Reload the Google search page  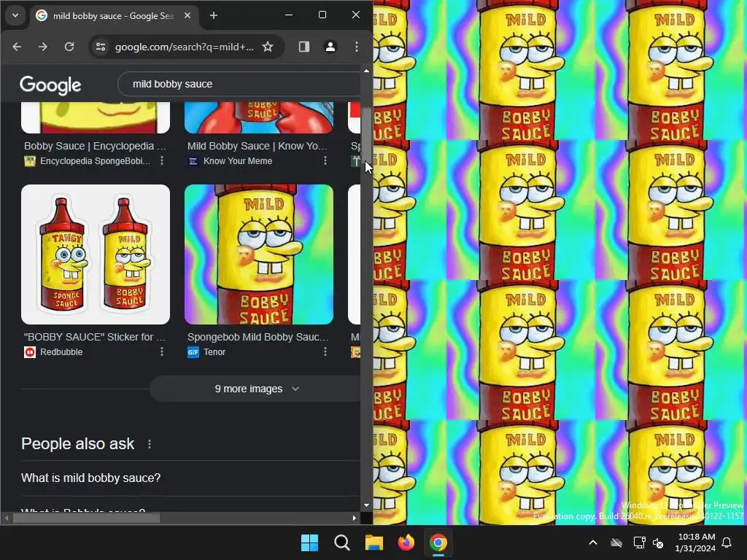(69, 47)
